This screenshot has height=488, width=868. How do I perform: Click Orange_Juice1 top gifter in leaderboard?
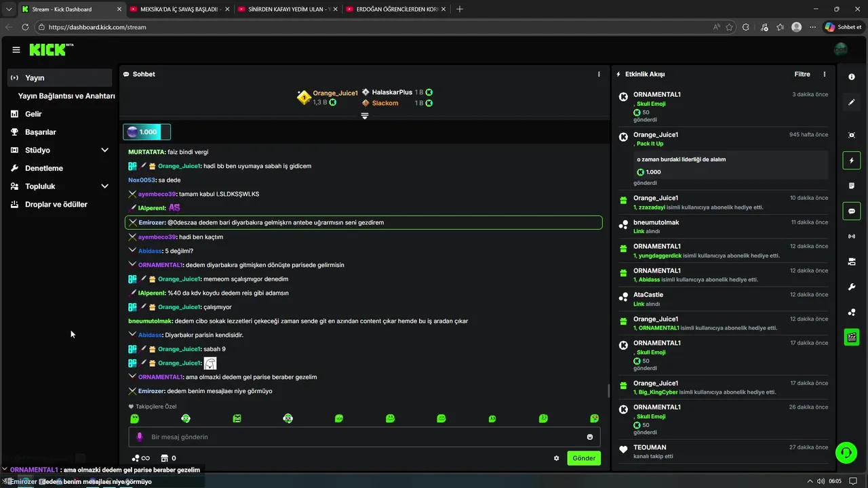point(335,93)
